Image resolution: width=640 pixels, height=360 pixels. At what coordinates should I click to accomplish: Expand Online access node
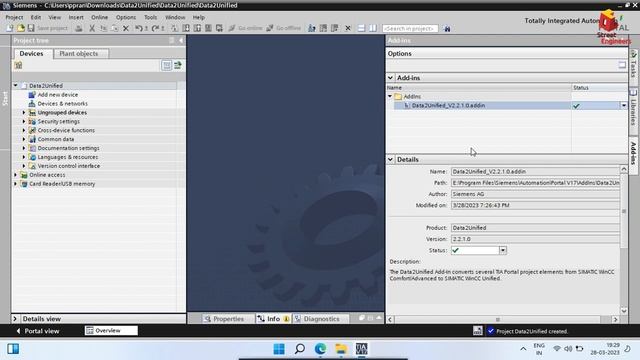(x=16, y=175)
